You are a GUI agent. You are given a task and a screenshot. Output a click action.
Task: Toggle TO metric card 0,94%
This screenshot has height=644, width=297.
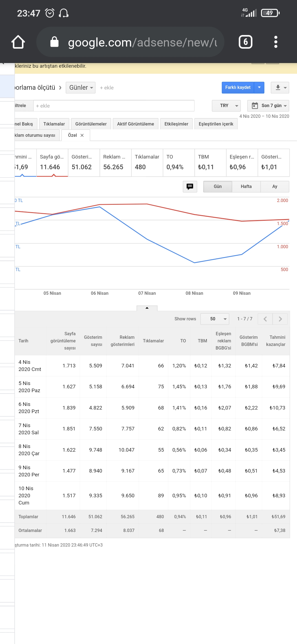point(179,163)
